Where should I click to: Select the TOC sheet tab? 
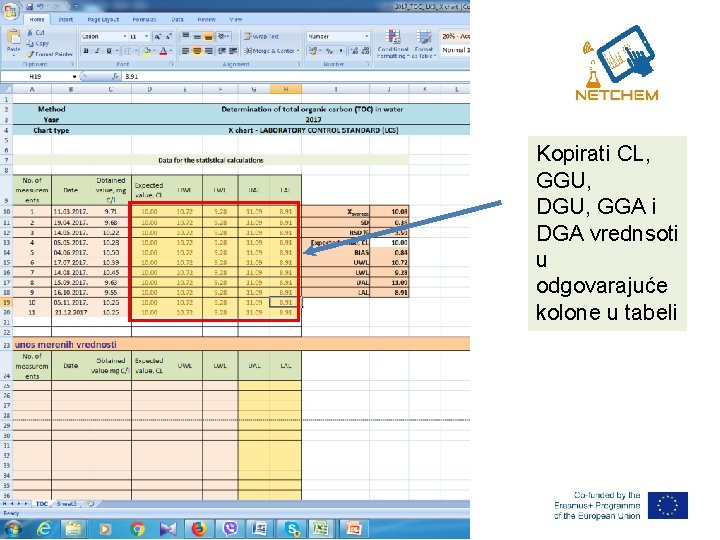(x=42, y=504)
